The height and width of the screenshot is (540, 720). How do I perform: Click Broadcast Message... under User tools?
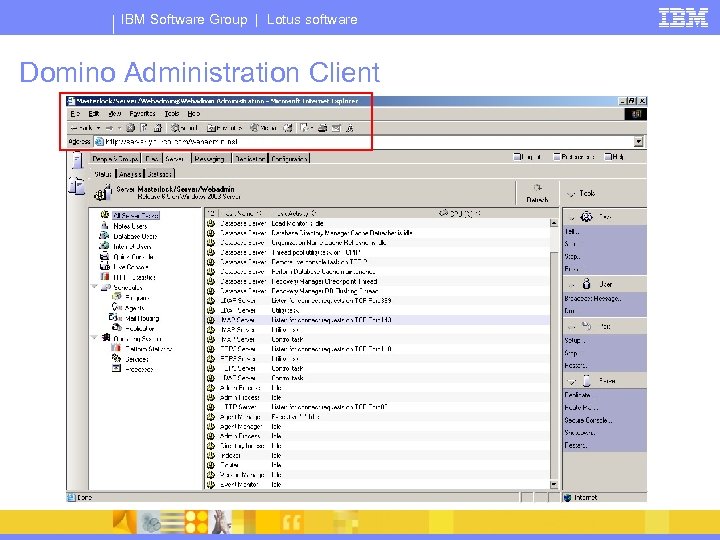(593, 298)
